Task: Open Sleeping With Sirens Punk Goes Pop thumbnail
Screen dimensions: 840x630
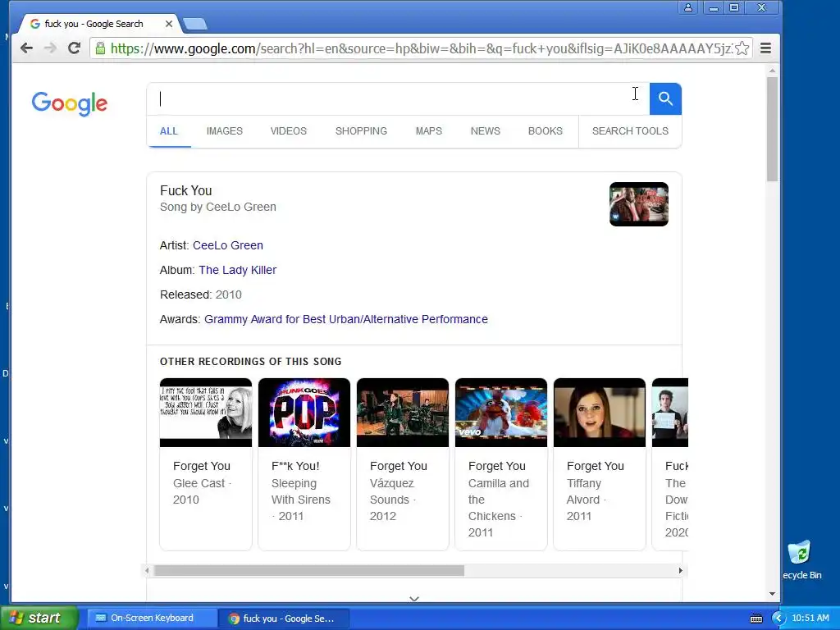Action: point(304,413)
